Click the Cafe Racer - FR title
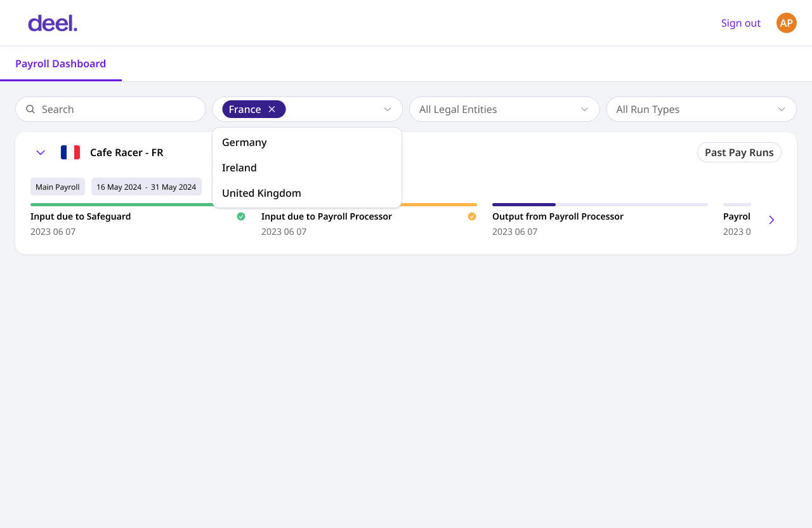The width and height of the screenshot is (812, 528). [x=127, y=152]
